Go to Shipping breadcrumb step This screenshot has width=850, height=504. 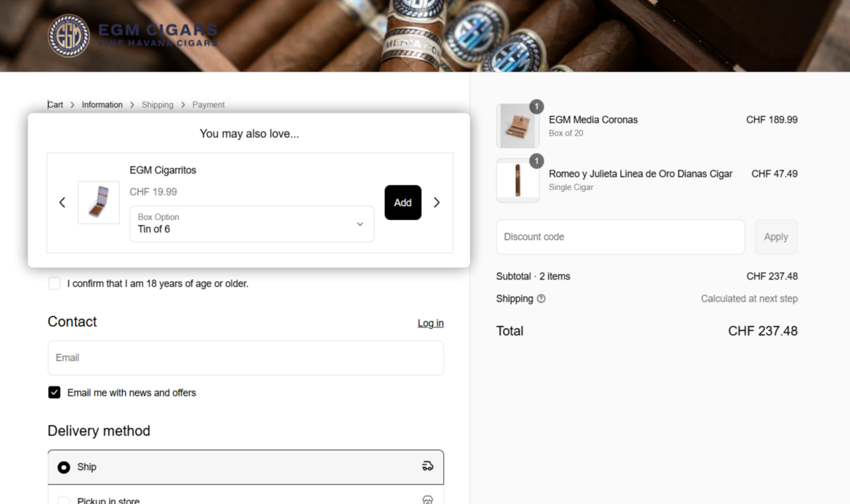click(157, 105)
